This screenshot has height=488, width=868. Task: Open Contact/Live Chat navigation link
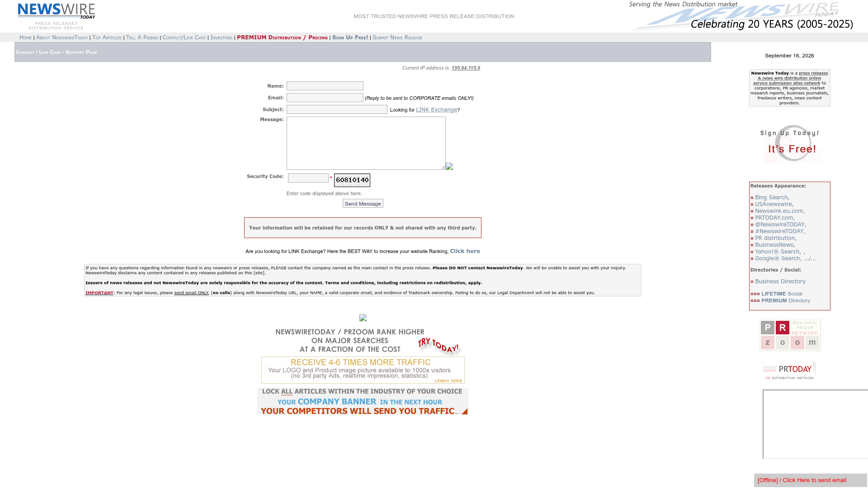tap(184, 38)
